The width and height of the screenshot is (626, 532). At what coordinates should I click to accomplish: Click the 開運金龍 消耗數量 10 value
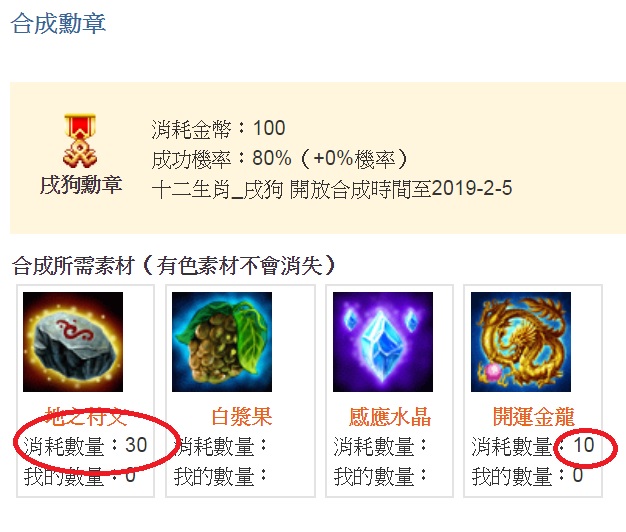[x=584, y=445]
